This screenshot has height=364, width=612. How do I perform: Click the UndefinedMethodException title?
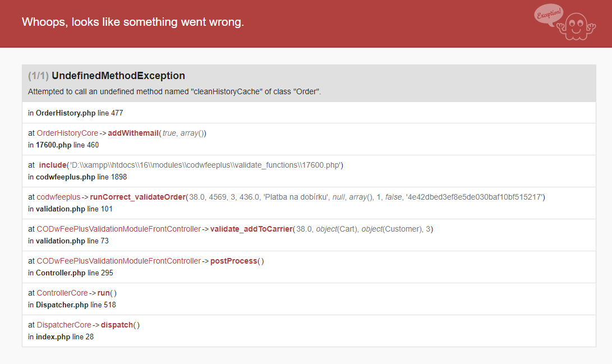pos(118,76)
